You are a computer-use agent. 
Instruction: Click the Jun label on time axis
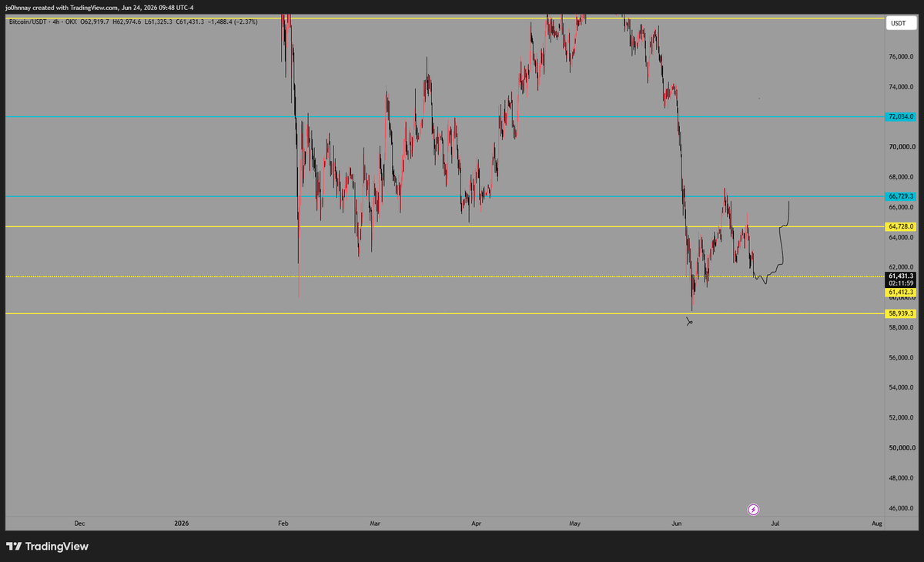tap(676, 524)
